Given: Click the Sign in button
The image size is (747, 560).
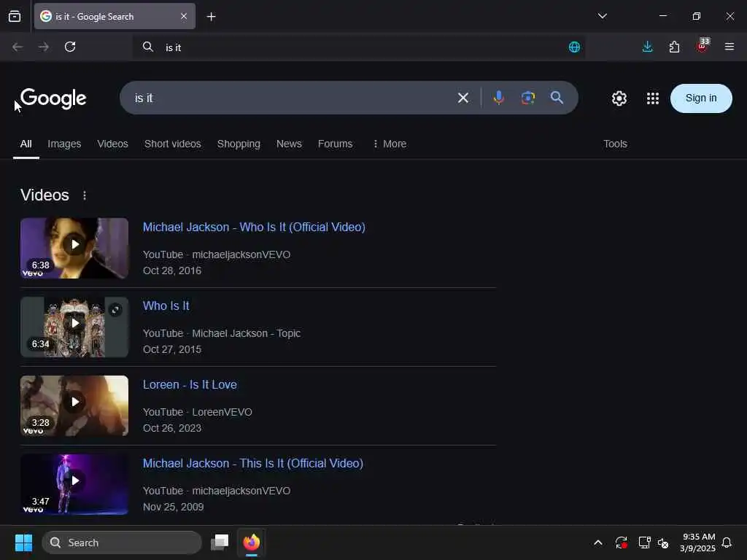Looking at the screenshot, I should click(701, 98).
